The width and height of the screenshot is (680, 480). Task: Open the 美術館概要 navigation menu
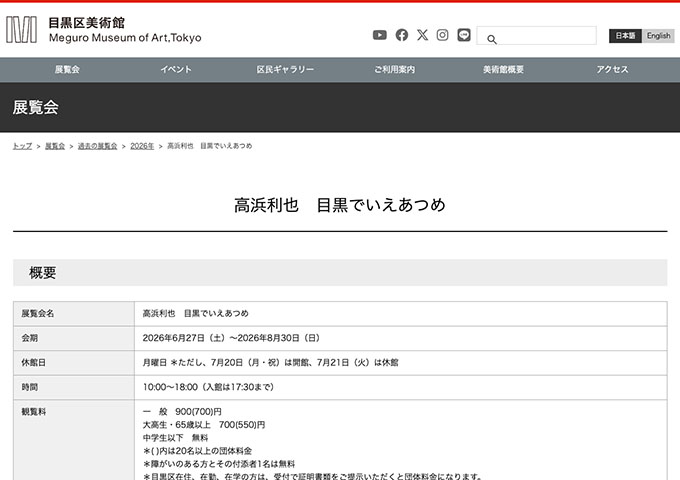point(503,69)
